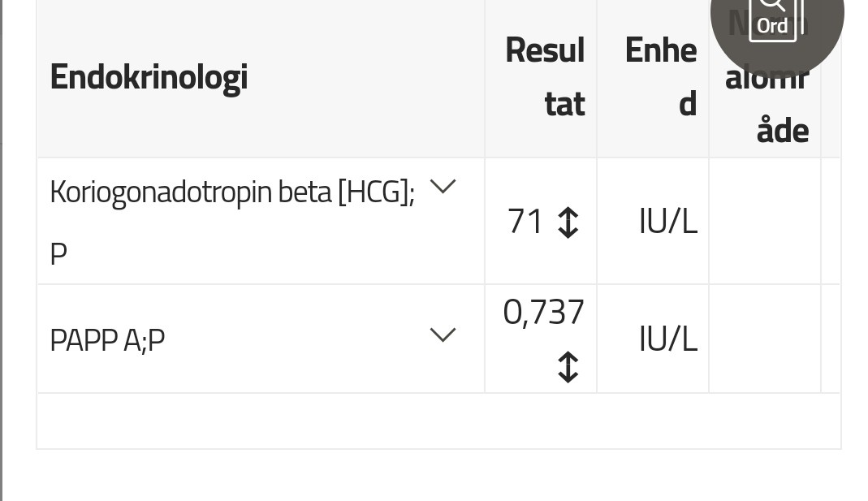The height and width of the screenshot is (501, 868).
Task: Click the IU/L unit in the PAPP A row
Action: click(667, 339)
